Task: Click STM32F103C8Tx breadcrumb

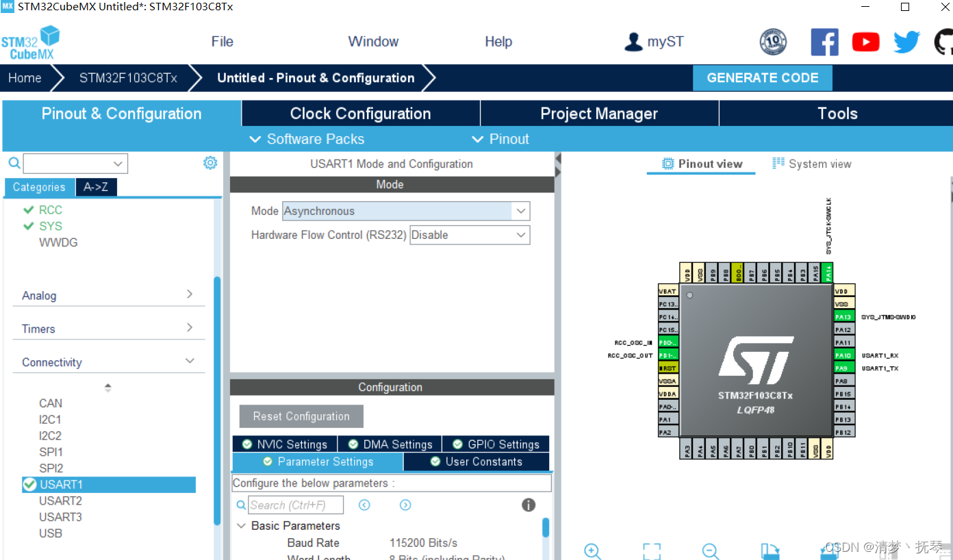Action: coord(128,78)
